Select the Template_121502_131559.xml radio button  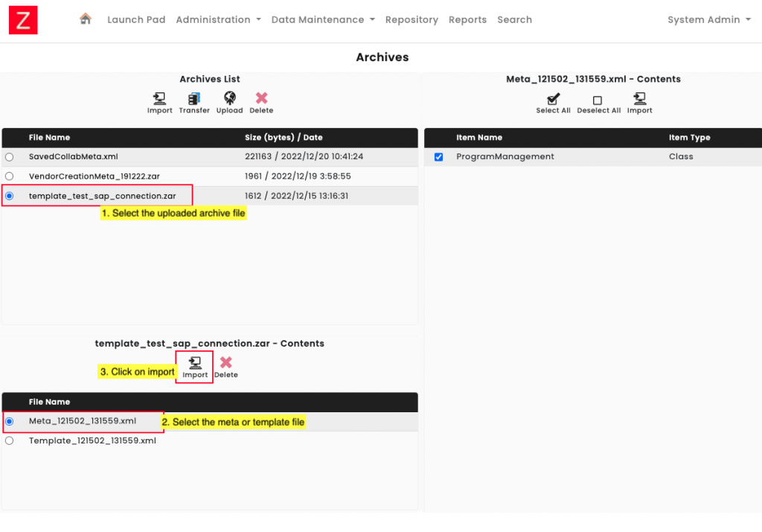9,440
